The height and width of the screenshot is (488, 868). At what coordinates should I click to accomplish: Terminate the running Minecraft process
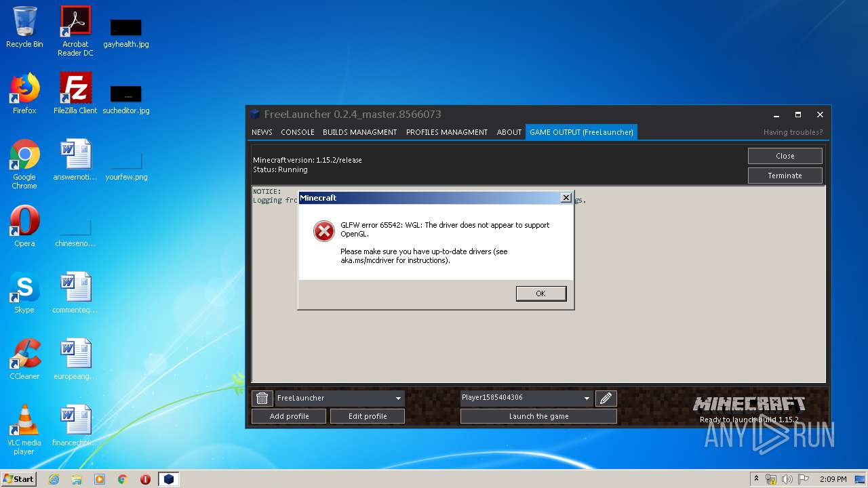coord(785,176)
